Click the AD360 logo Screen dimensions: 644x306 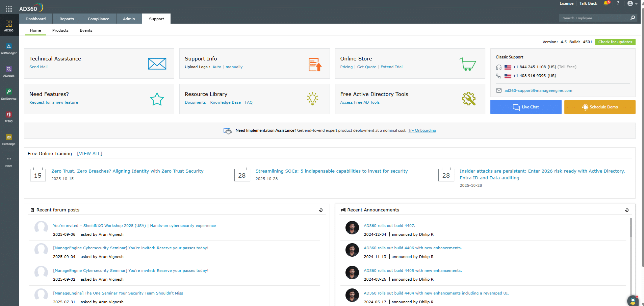[31, 7]
